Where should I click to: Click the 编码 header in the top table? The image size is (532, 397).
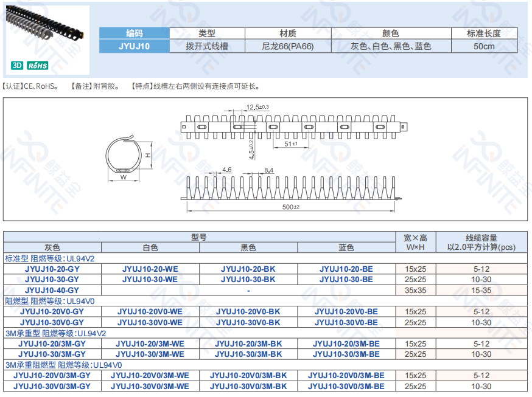[134, 33]
